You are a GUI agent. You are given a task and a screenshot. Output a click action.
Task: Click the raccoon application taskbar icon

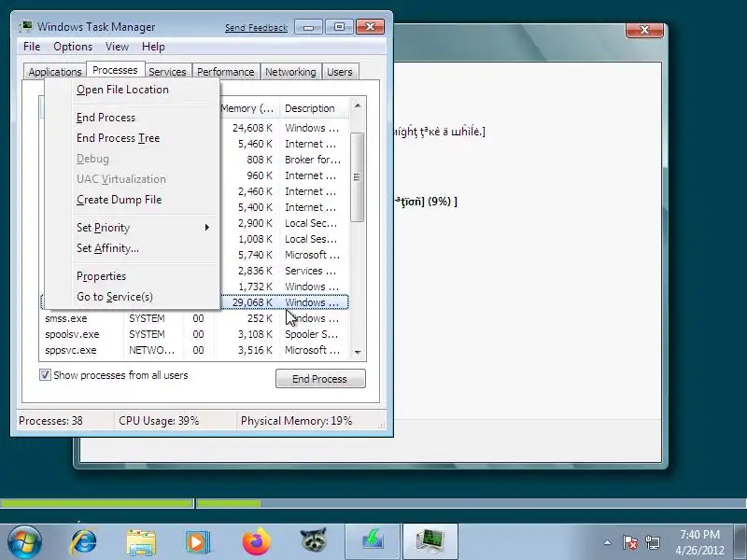point(314,541)
